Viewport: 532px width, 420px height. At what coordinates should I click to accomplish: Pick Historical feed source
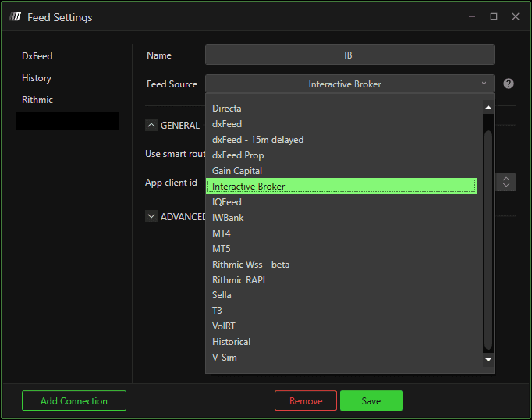[341, 342]
